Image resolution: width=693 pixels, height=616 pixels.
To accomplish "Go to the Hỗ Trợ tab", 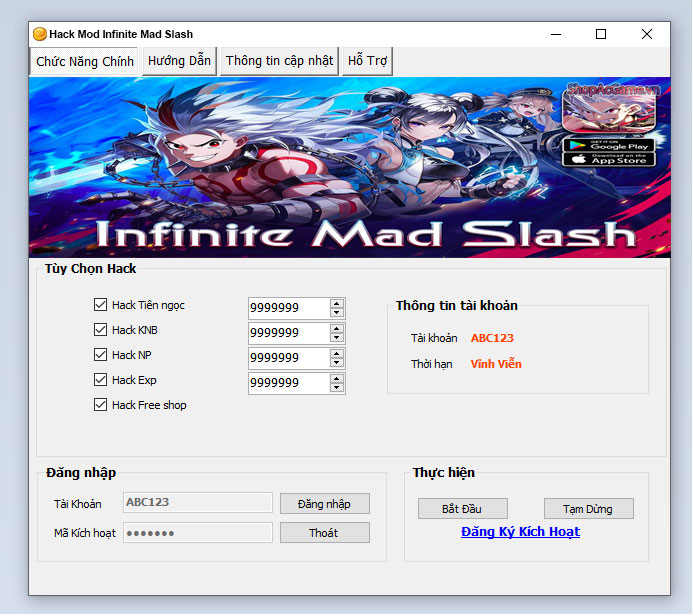I will (367, 61).
